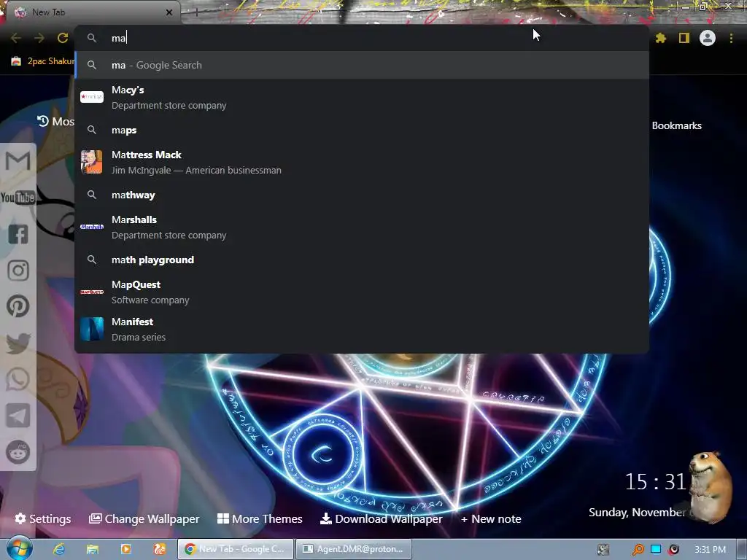
Task: Open the 2pac Shakur bookmark
Action: click(x=43, y=61)
